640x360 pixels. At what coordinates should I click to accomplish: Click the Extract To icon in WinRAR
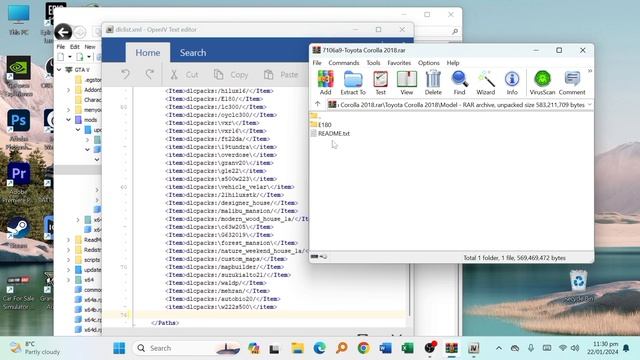[x=353, y=82]
